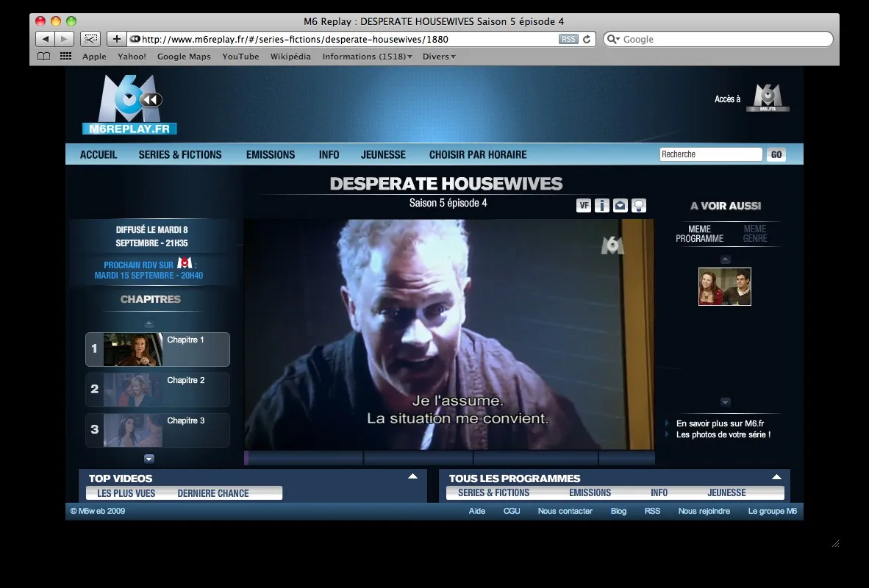
Task: Open CHOISIR PAR HORAIRE menu item
Action: click(478, 154)
